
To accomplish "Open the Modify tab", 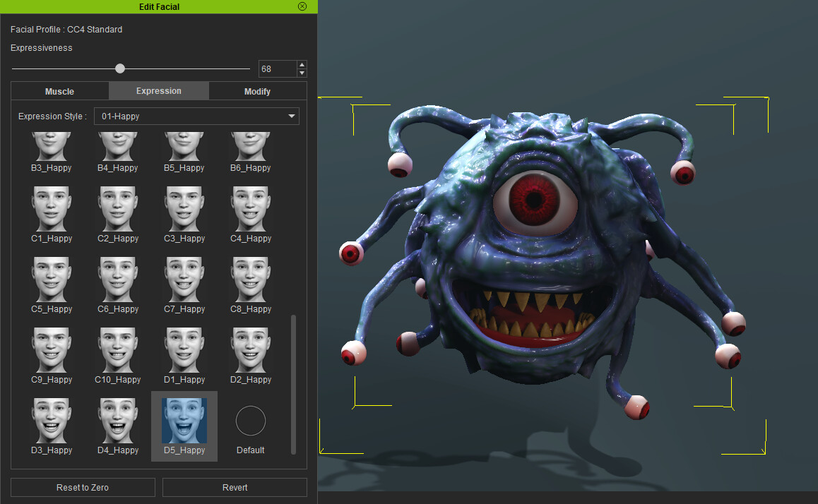I will [x=257, y=91].
